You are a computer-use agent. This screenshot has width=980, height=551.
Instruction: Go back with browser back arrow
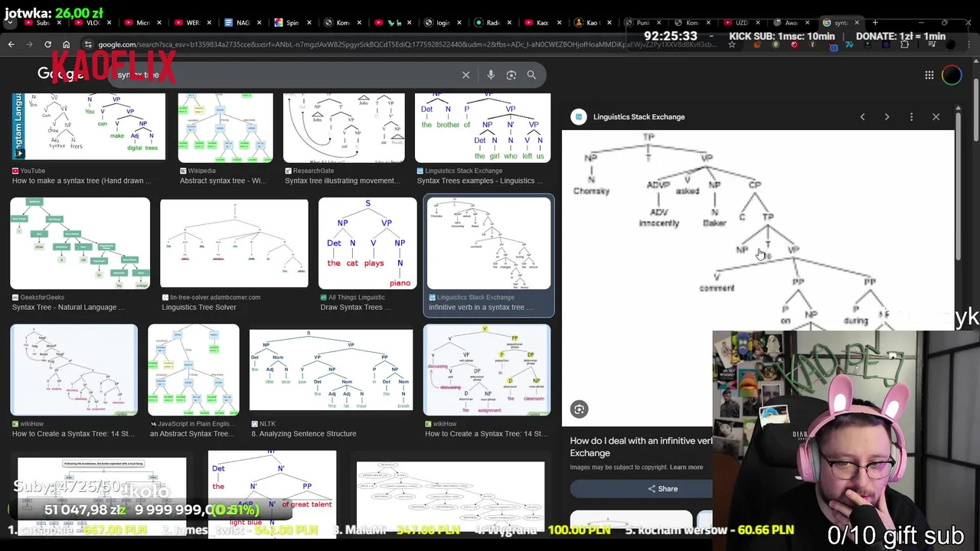pyautogui.click(x=11, y=44)
